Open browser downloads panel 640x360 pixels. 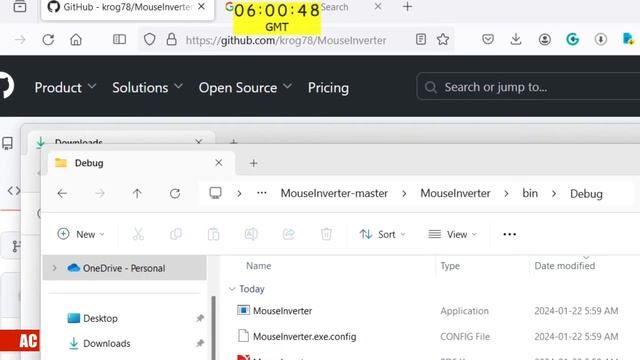(516, 39)
